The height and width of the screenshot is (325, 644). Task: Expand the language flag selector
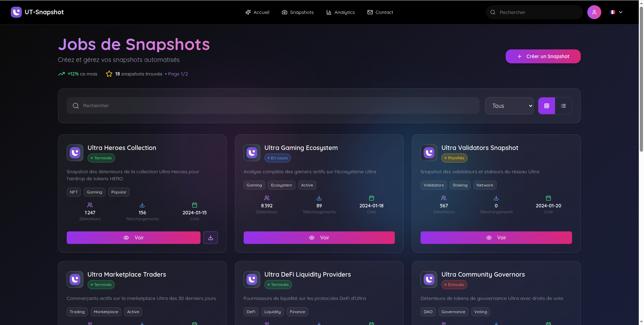tap(612, 12)
